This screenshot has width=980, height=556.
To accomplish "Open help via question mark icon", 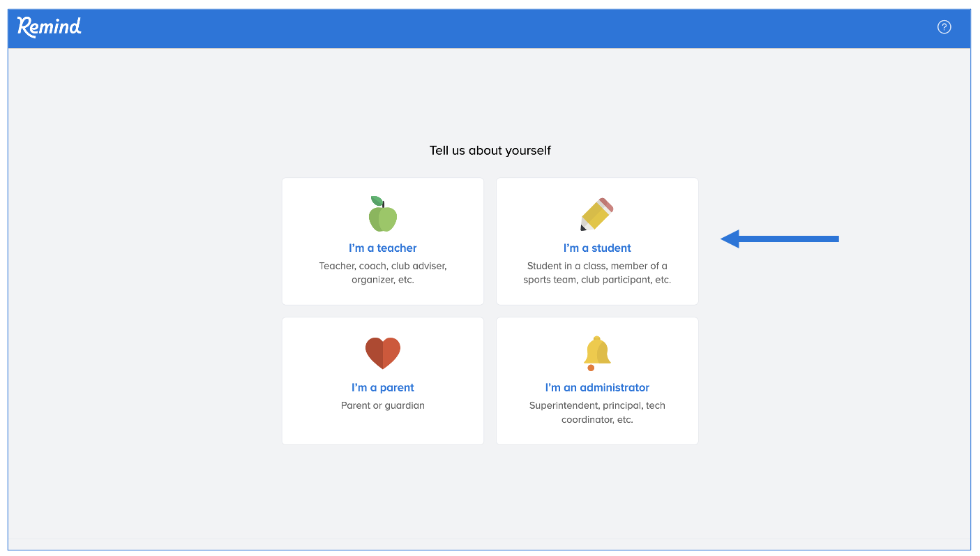I will 944,27.
